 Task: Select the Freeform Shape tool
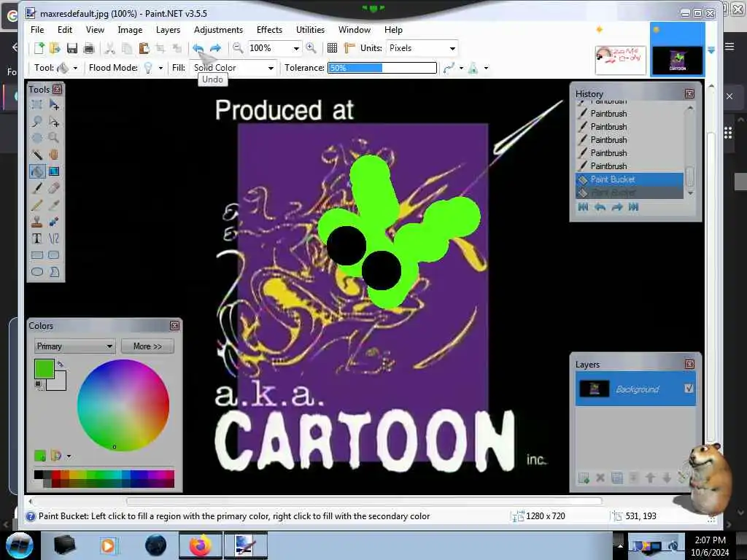(54, 272)
